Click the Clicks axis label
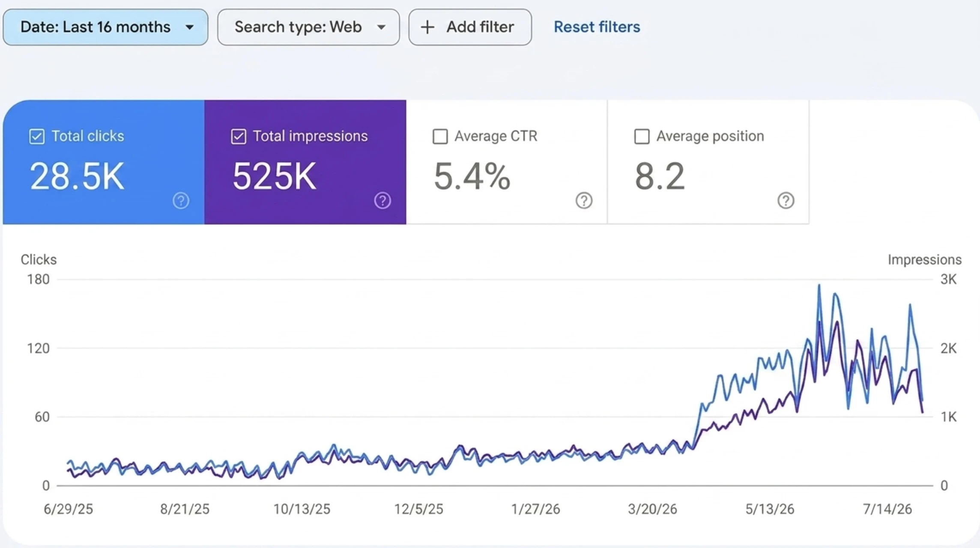This screenshot has width=980, height=548. point(39,259)
